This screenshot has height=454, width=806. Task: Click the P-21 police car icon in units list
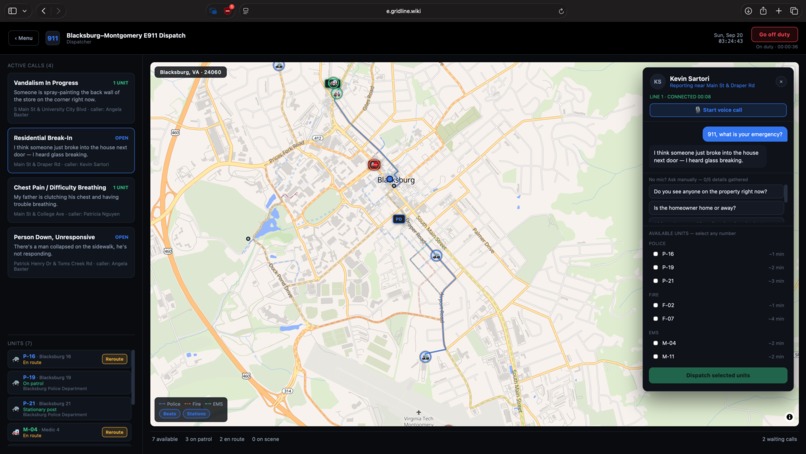[x=16, y=409]
